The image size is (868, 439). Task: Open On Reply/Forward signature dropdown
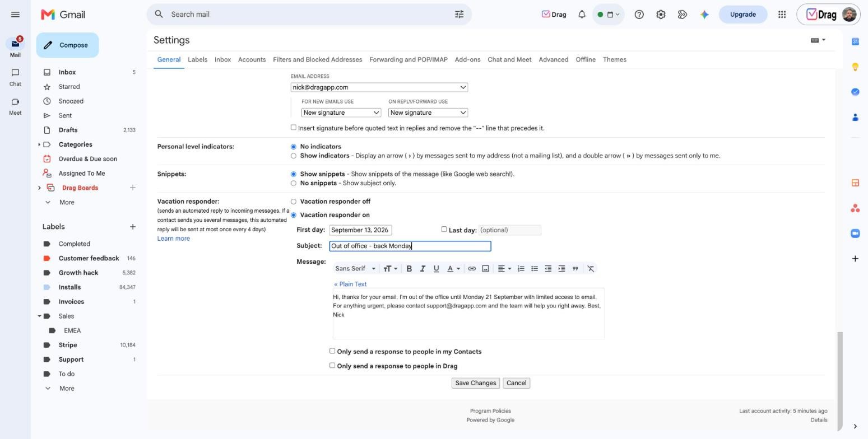428,113
